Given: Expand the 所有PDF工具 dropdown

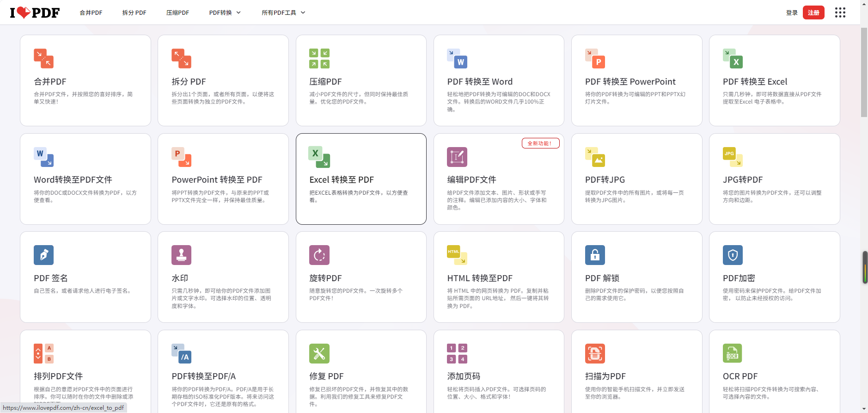Looking at the screenshot, I should 283,12.
